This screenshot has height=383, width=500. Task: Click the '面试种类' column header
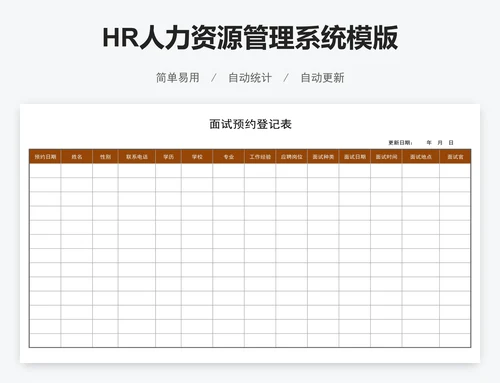click(x=323, y=157)
